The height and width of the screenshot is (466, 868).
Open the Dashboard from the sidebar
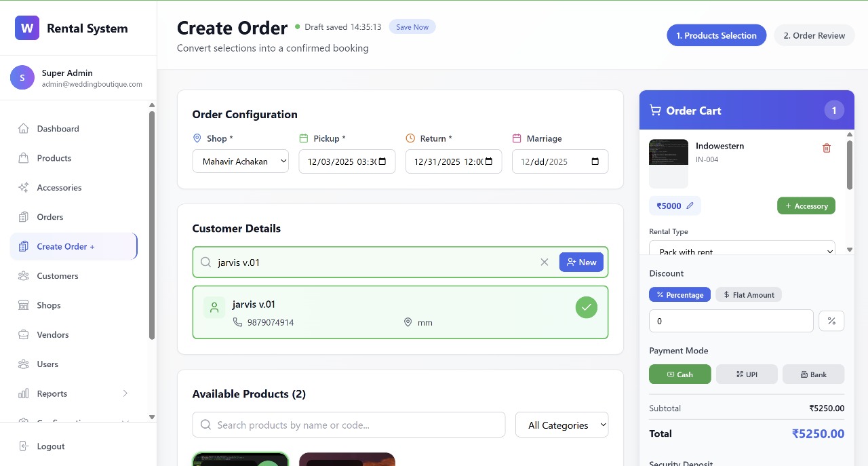58,128
